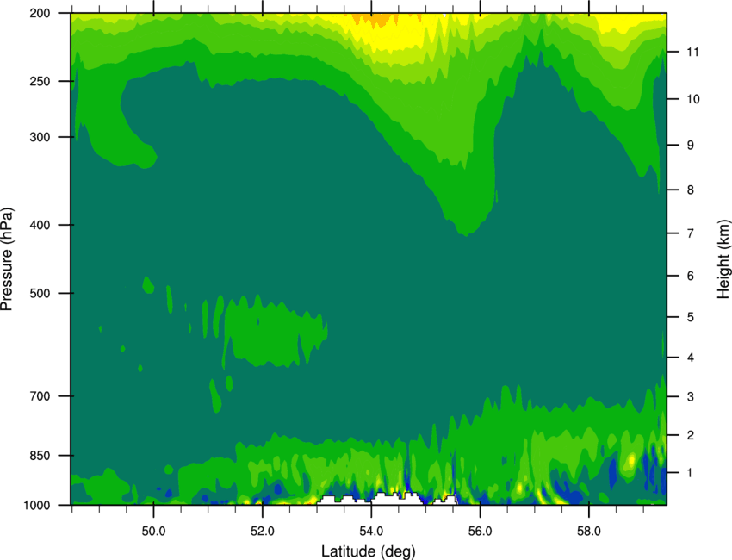Click the 54.0 latitude tick label
The width and height of the screenshot is (732, 560).
[x=371, y=532]
